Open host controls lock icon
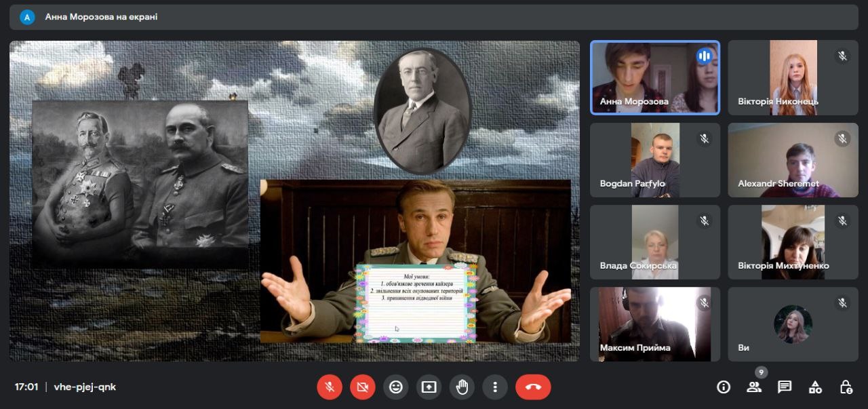Screen dimensions: 868x409 point(846,387)
